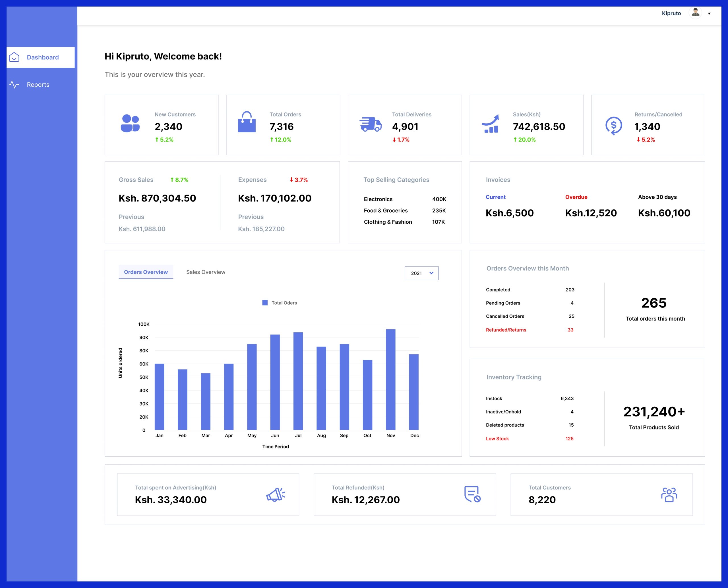Image resolution: width=728 pixels, height=588 pixels.
Task: Click the November bar in chart
Action: point(390,379)
